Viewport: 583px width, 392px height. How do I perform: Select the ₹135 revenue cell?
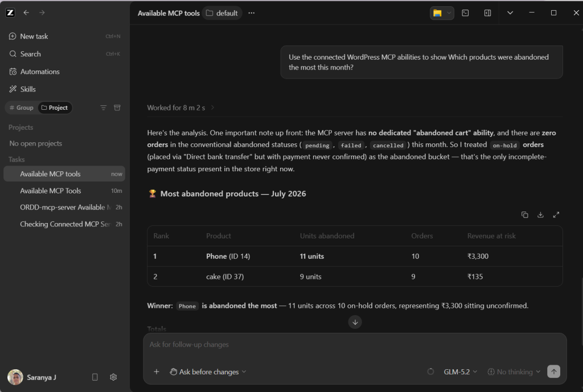point(475,277)
